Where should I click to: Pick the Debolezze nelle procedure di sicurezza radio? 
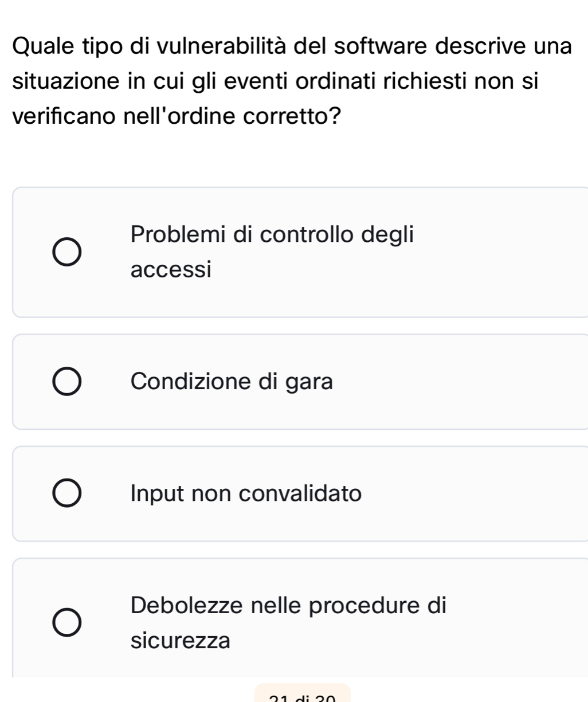(x=67, y=622)
